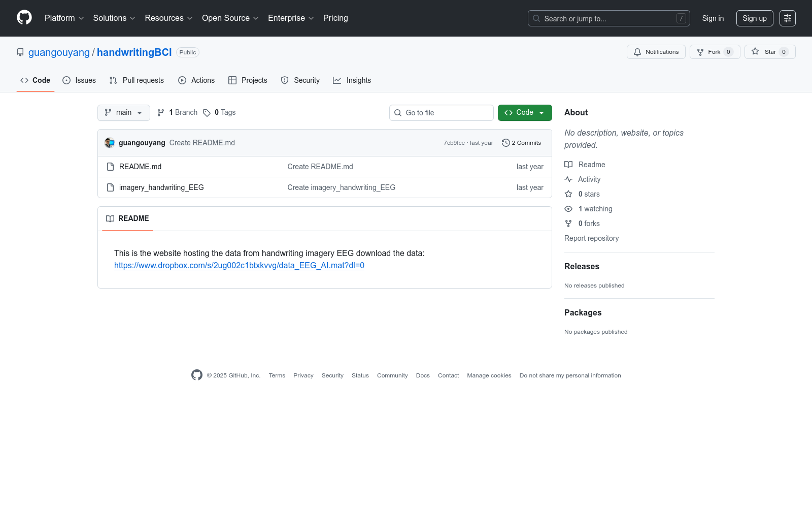
Task: Open the imagery_handwriting_EEG file
Action: click(161, 187)
